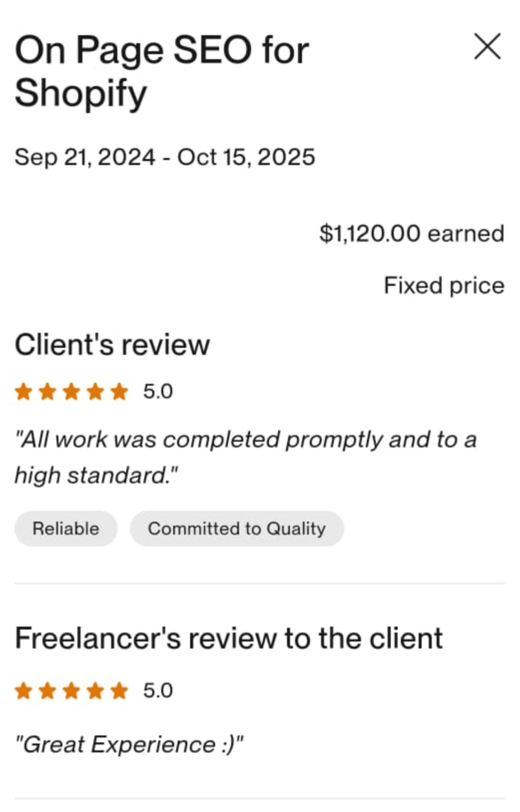Click the "On Page SEO for Shopify" title

click(162, 72)
